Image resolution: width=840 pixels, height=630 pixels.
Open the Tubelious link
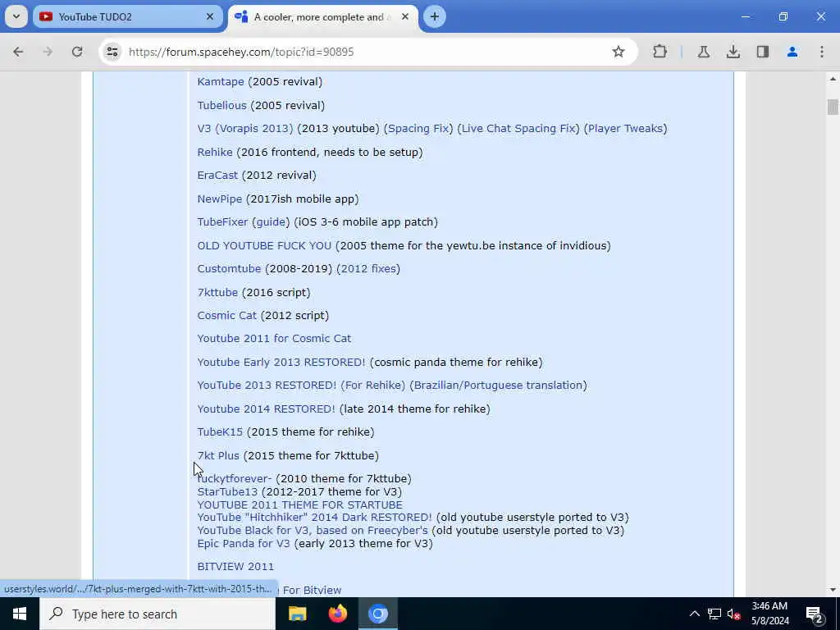pyautogui.click(x=221, y=106)
